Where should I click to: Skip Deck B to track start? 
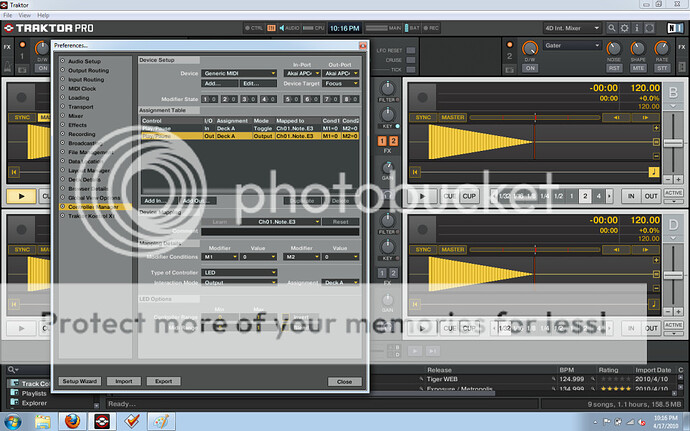pos(415,172)
